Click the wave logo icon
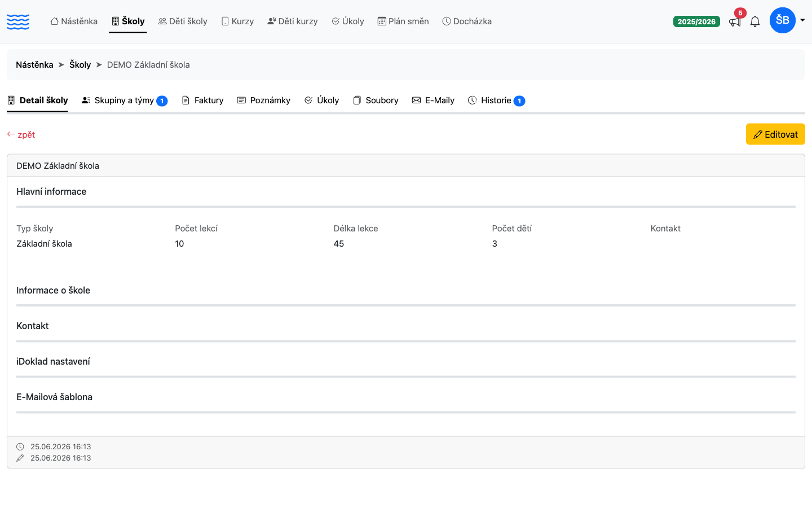The image size is (812, 508). click(18, 21)
